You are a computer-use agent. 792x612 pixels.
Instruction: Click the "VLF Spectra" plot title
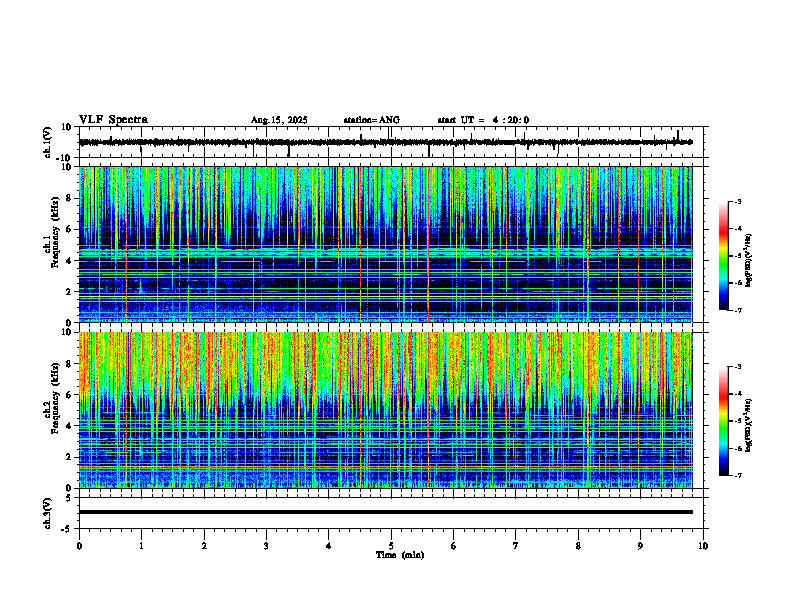[x=113, y=120]
